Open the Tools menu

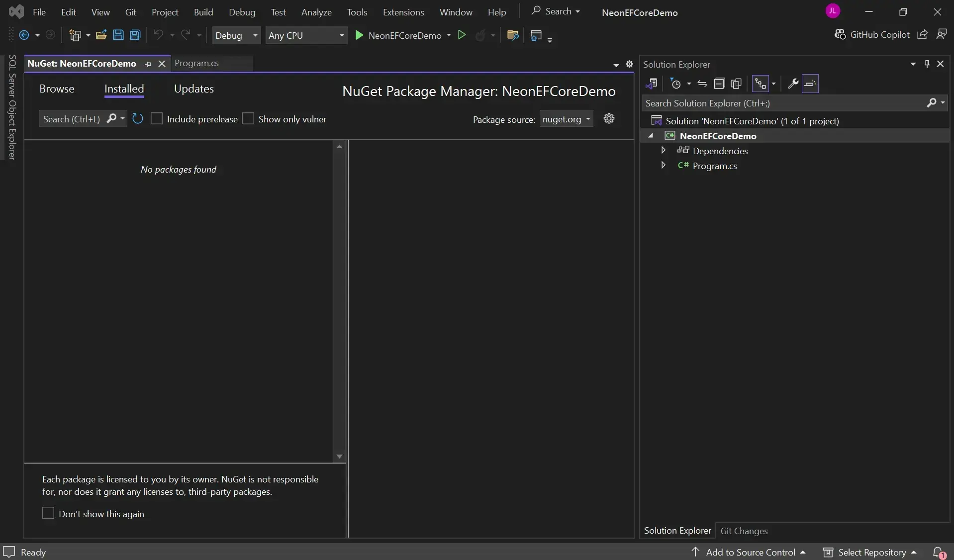point(357,12)
